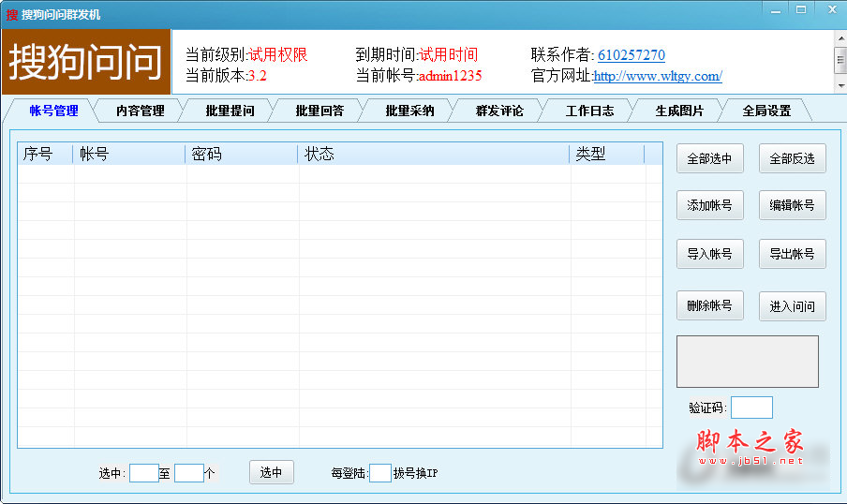Import accounts via 导入帐号
Viewport: 847px width, 504px height.
(710, 254)
